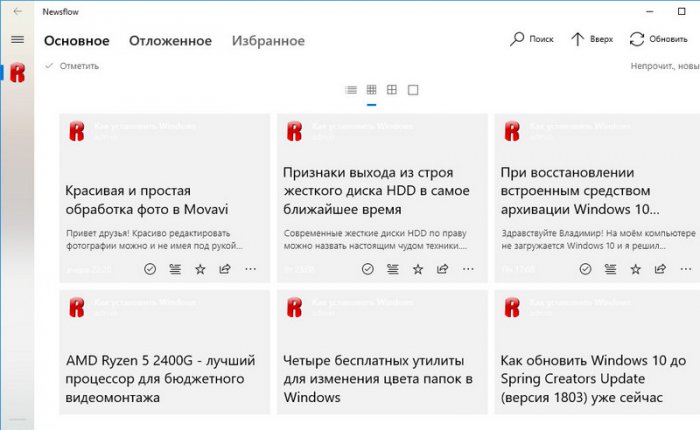Viewport: 700px width, 430px height.
Task: Open more options on HDD article
Action: tap(468, 269)
